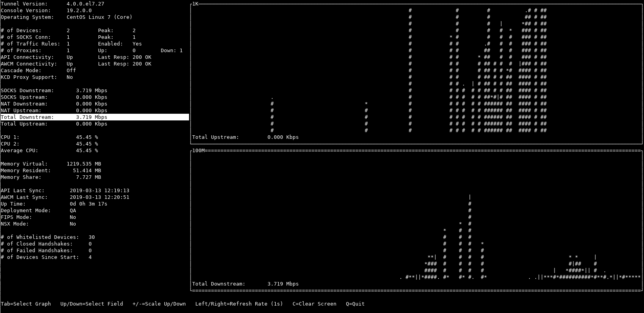Screen dimensions: 644x313
Task: Click the "Memory Virtual:" label
Action: click(x=24, y=164)
